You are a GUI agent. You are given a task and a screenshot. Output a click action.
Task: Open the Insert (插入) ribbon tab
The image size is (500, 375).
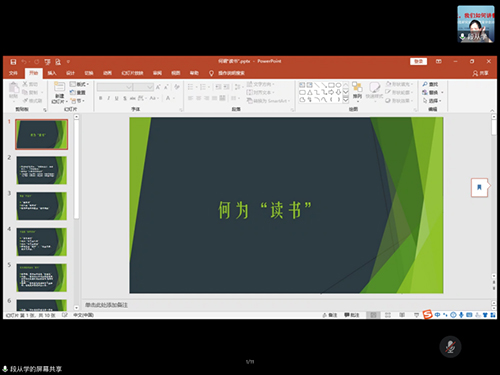tap(52, 73)
